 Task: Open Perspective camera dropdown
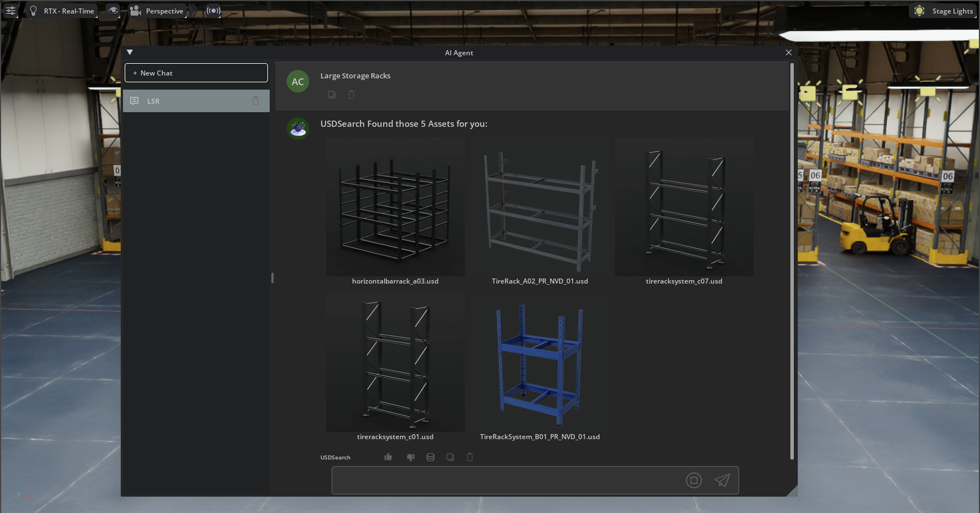point(157,11)
